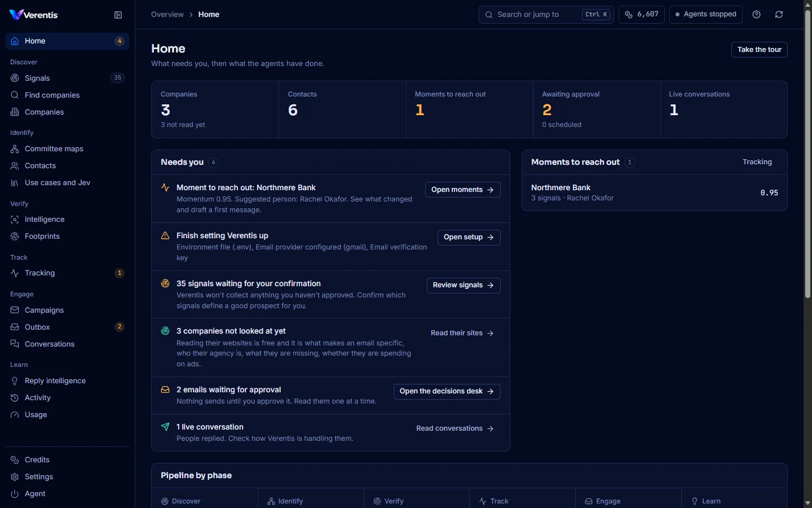
Task: Open the credits balance 6,607
Action: (x=642, y=15)
